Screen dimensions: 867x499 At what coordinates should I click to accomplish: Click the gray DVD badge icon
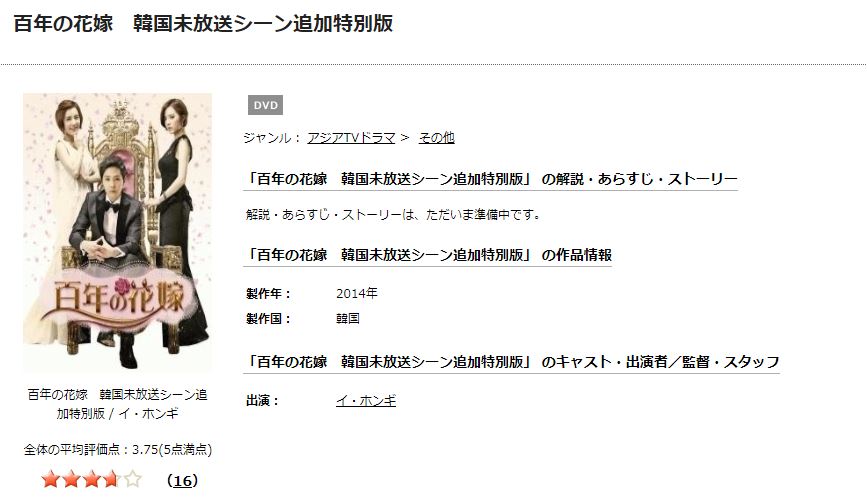pyautogui.click(x=265, y=105)
